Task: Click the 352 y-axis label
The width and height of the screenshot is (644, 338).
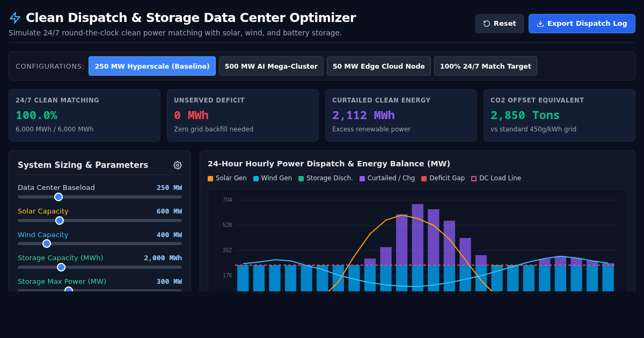Action: [228, 251]
